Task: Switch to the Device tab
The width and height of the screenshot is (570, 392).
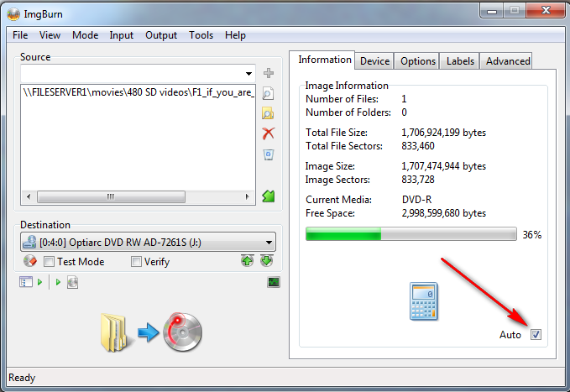Action: click(374, 61)
